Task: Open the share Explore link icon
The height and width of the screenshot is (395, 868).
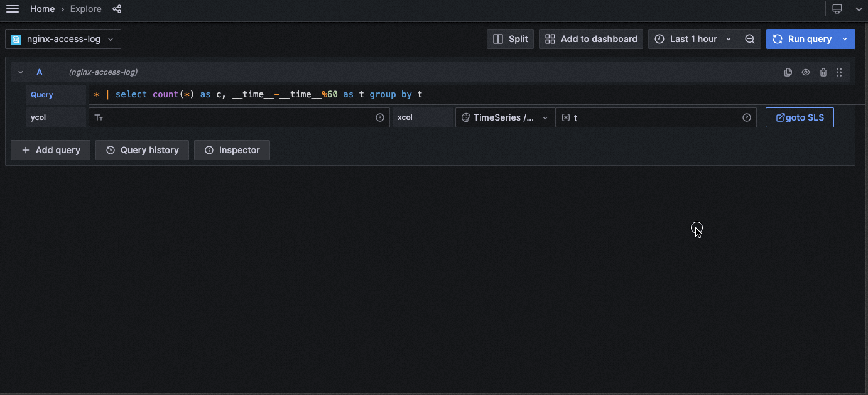Action: click(x=117, y=9)
